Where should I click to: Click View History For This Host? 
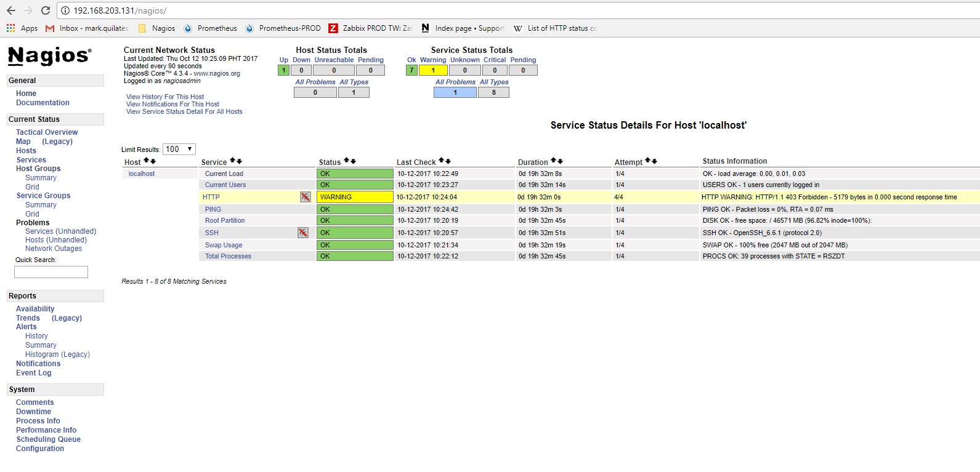164,97
